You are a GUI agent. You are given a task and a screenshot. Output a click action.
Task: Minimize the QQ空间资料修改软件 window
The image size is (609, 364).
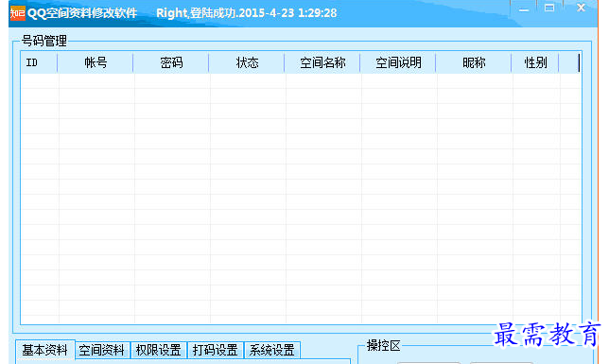(x=524, y=9)
